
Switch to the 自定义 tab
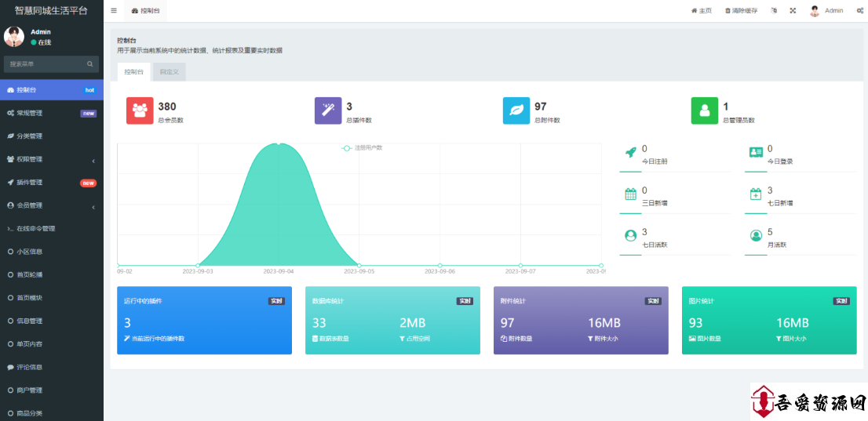169,72
